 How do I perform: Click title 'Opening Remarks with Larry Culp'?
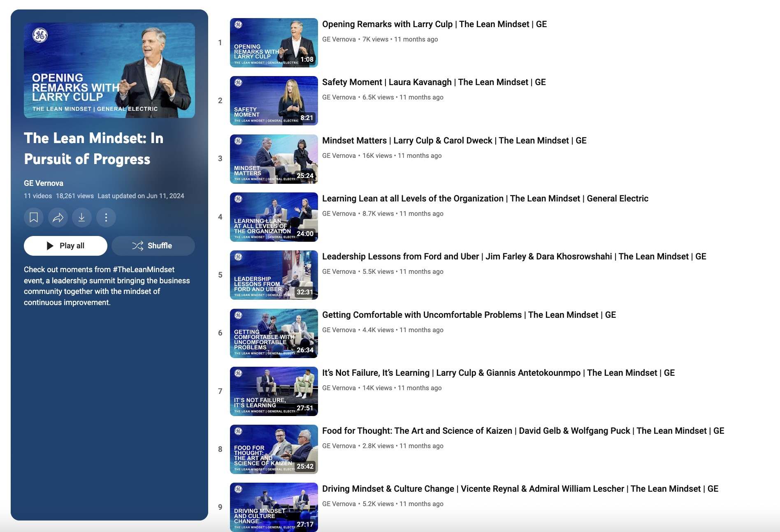(434, 24)
